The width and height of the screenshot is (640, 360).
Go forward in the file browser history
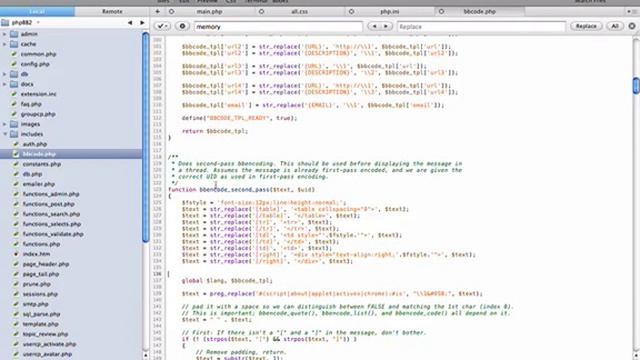[x=142, y=22]
